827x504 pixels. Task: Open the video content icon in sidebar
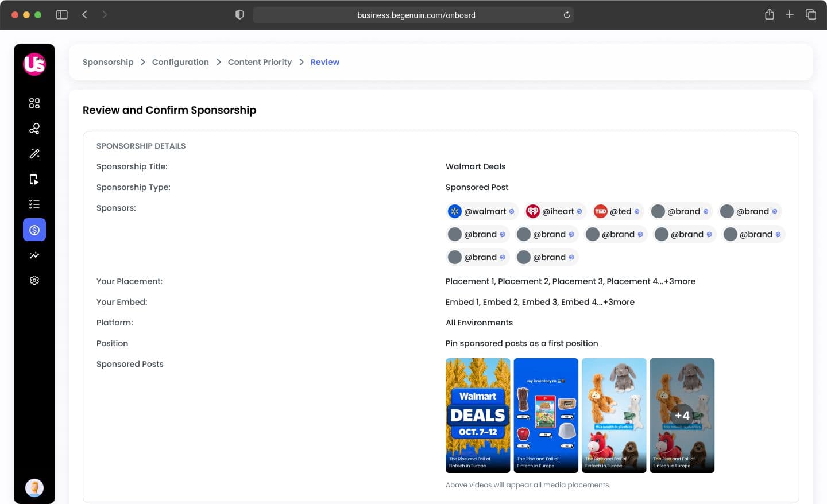[x=34, y=179]
